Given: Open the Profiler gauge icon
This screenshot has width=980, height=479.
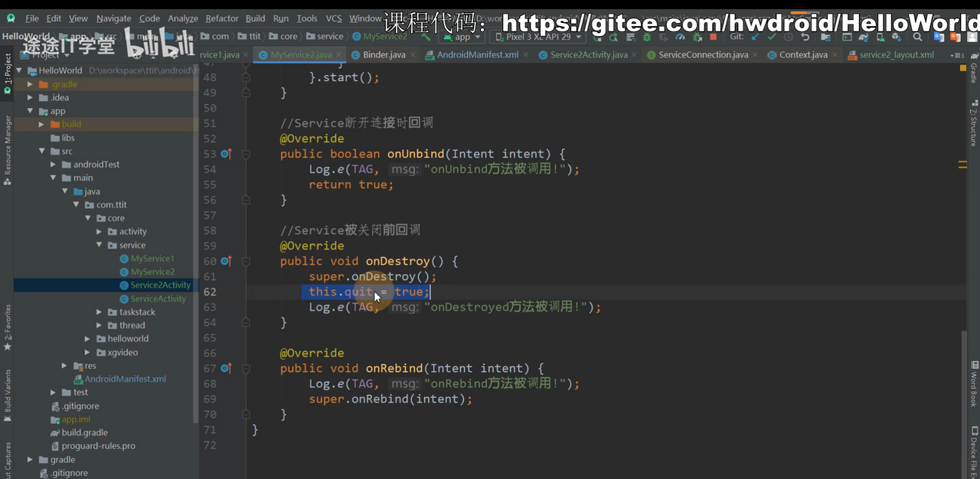Looking at the screenshot, I should tap(679, 36).
